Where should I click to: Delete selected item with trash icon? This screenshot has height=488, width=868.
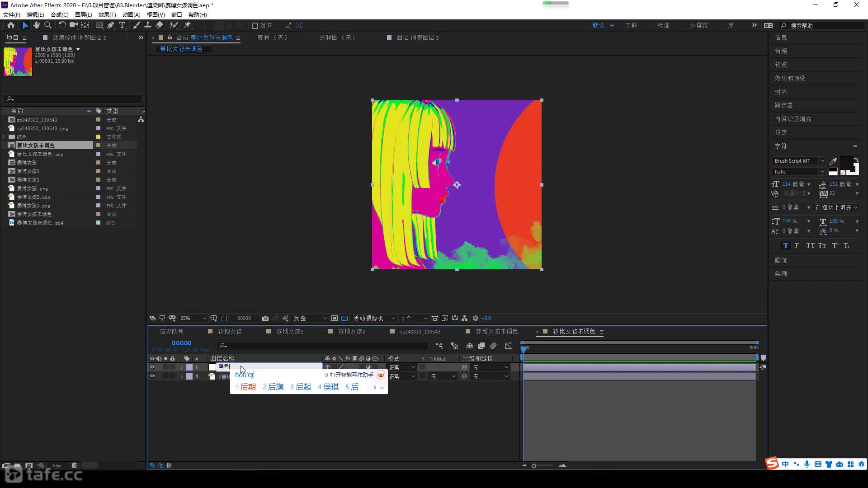pos(74,465)
